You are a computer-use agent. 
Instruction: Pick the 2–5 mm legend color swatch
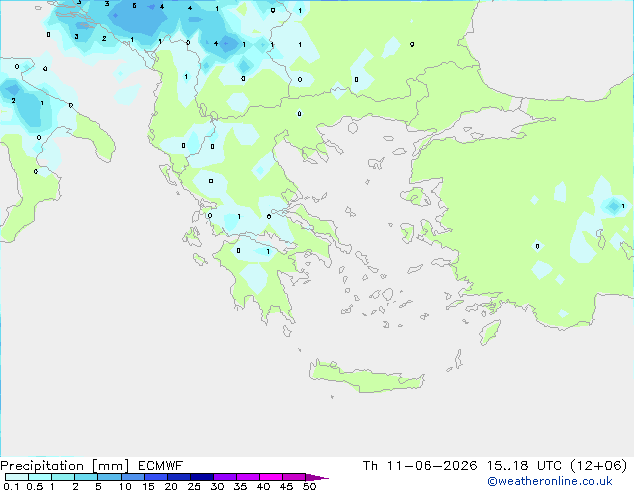86,477
